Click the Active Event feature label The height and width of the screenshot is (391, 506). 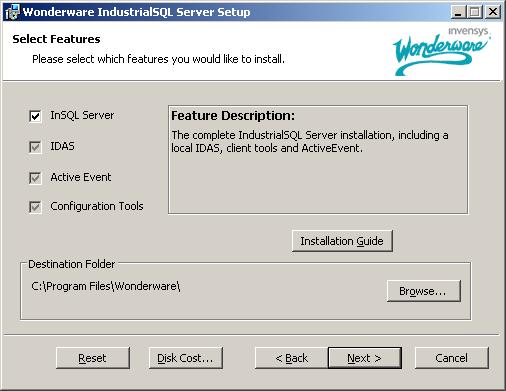81,177
